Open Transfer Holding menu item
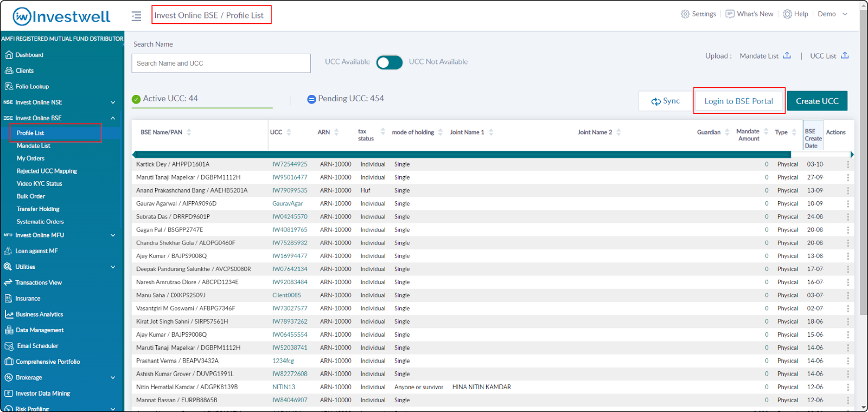The image size is (868, 412). tap(38, 209)
